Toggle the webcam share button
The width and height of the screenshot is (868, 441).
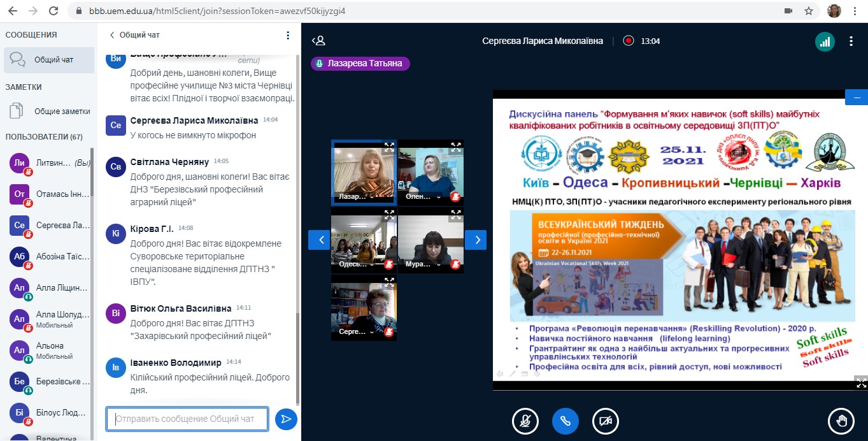pos(606,421)
